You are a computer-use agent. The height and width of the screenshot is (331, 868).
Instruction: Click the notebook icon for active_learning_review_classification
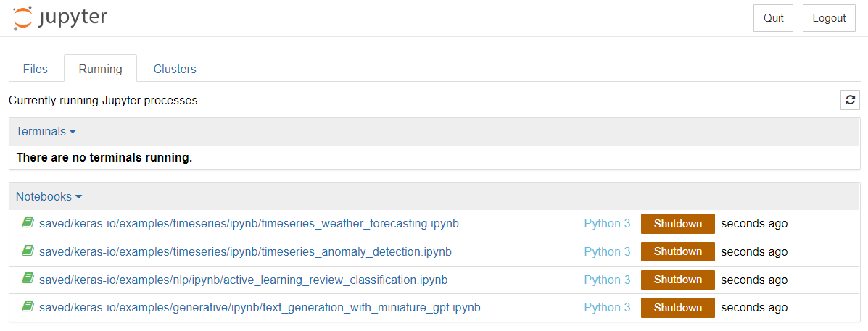[x=28, y=279]
